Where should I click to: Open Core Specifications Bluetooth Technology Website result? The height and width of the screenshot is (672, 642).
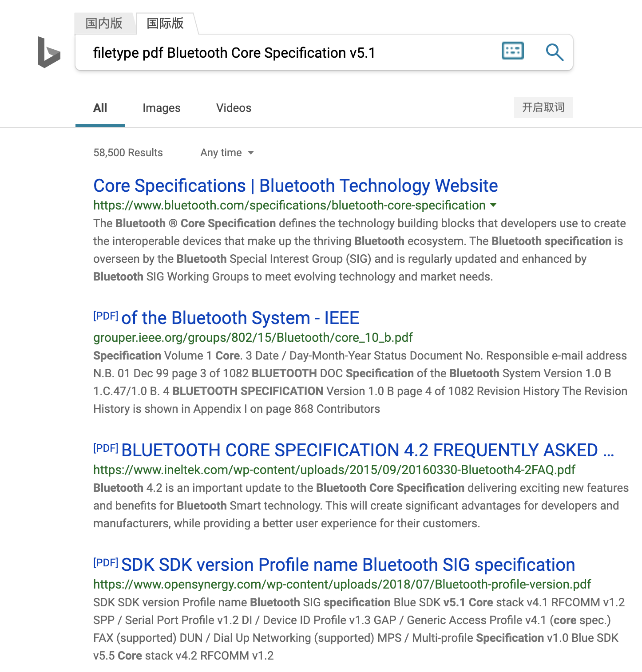(296, 186)
